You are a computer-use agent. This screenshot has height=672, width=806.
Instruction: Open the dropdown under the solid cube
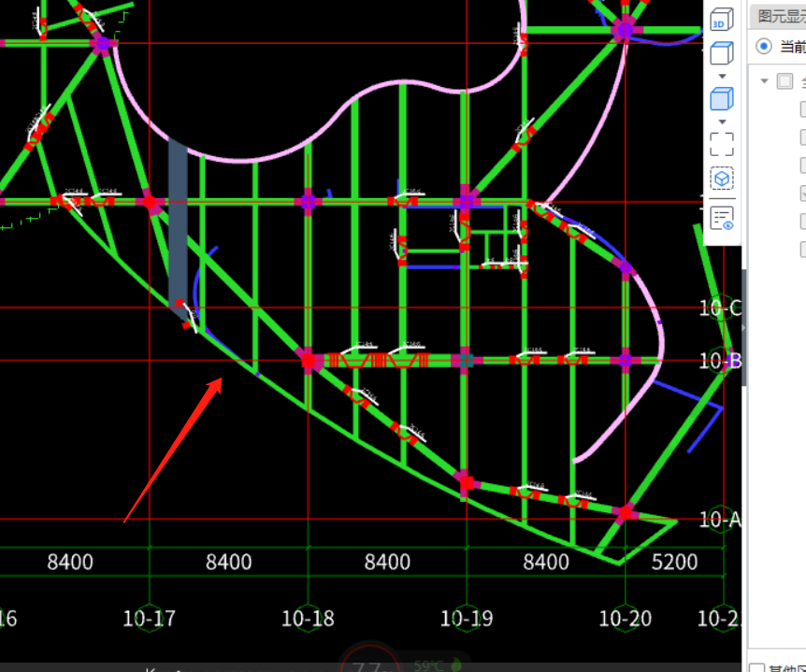[x=722, y=122]
